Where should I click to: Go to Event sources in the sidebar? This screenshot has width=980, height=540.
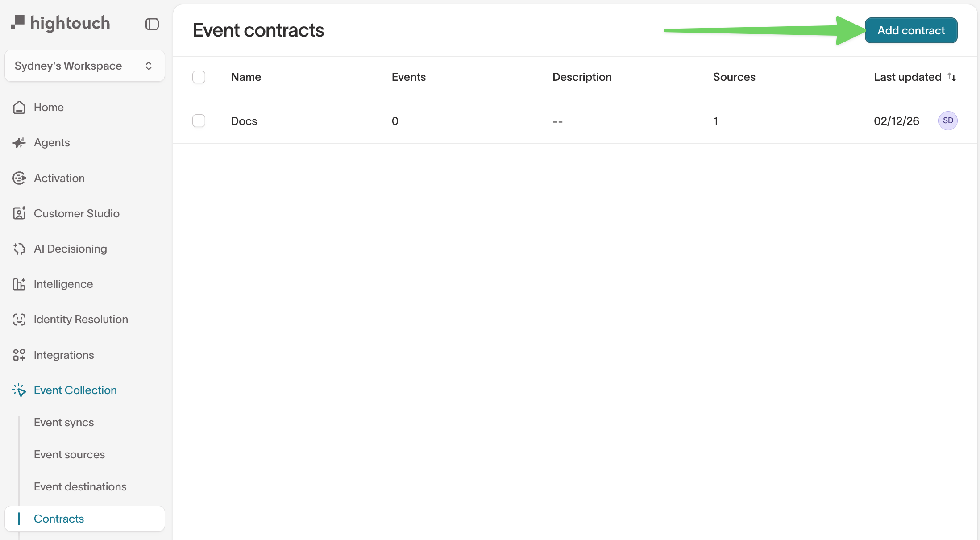pyautogui.click(x=69, y=454)
